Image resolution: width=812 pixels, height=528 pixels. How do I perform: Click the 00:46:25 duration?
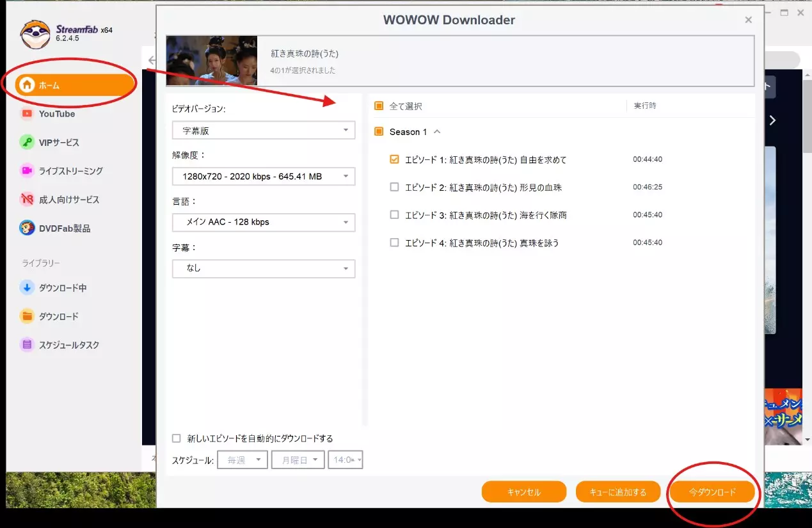click(x=648, y=187)
